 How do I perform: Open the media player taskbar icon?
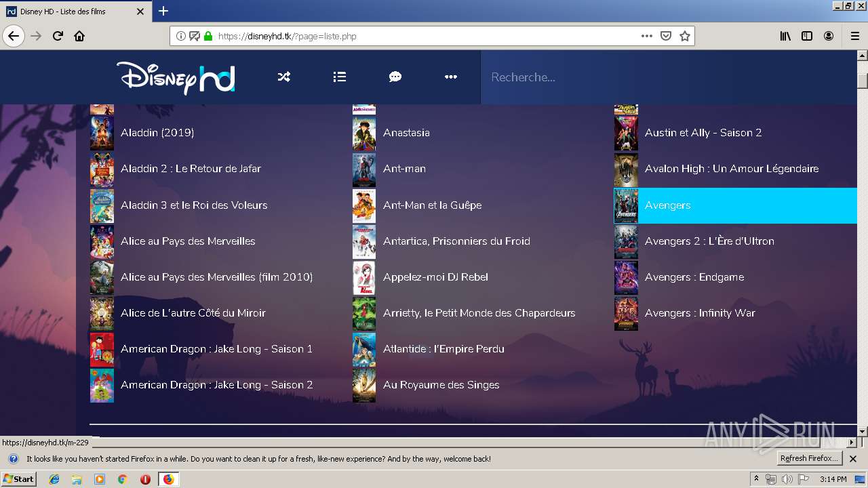click(100, 479)
